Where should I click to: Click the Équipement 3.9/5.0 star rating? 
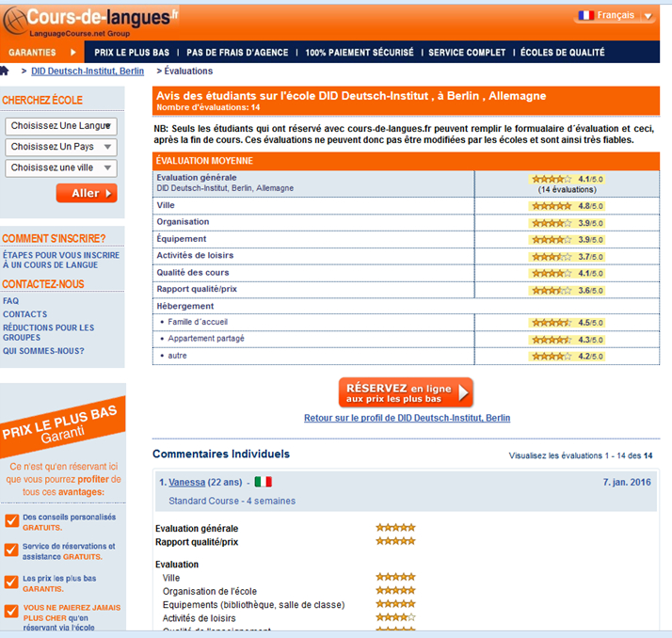(552, 240)
